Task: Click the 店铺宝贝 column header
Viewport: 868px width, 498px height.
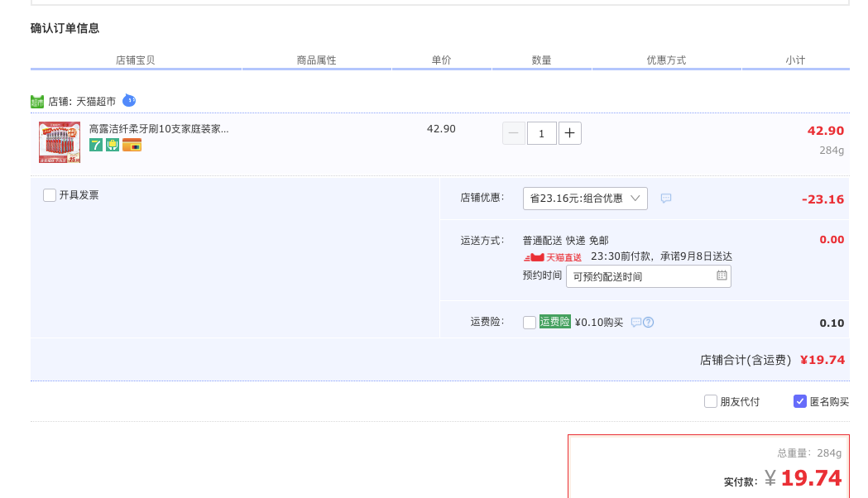Action: coord(135,60)
